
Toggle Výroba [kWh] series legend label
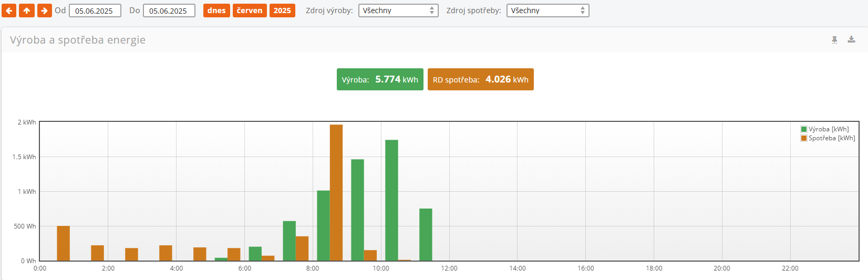click(829, 129)
